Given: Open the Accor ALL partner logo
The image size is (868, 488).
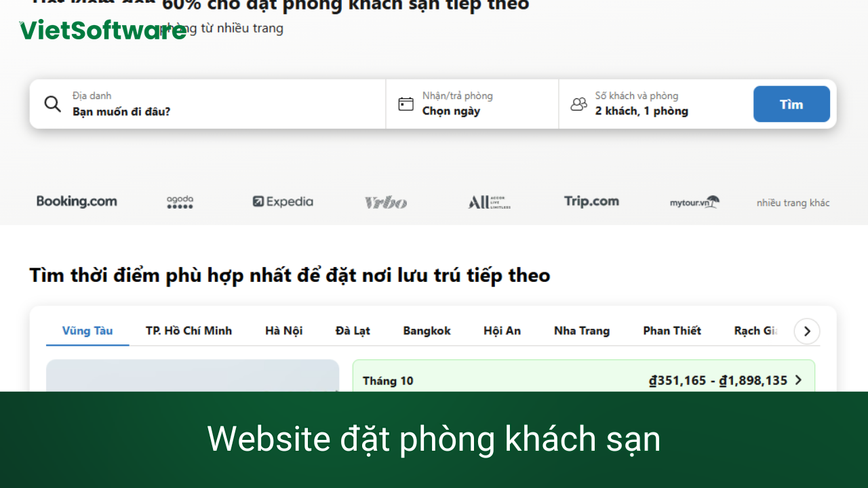Looking at the screenshot, I should [x=489, y=202].
